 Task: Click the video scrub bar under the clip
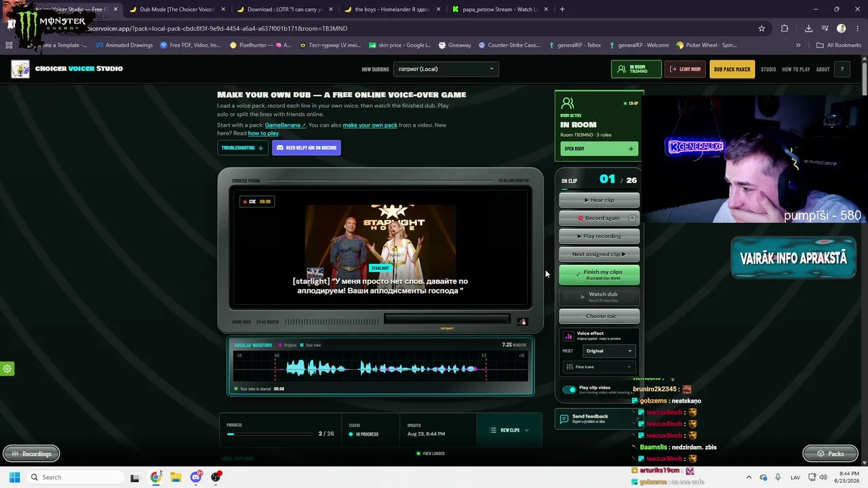click(x=447, y=319)
